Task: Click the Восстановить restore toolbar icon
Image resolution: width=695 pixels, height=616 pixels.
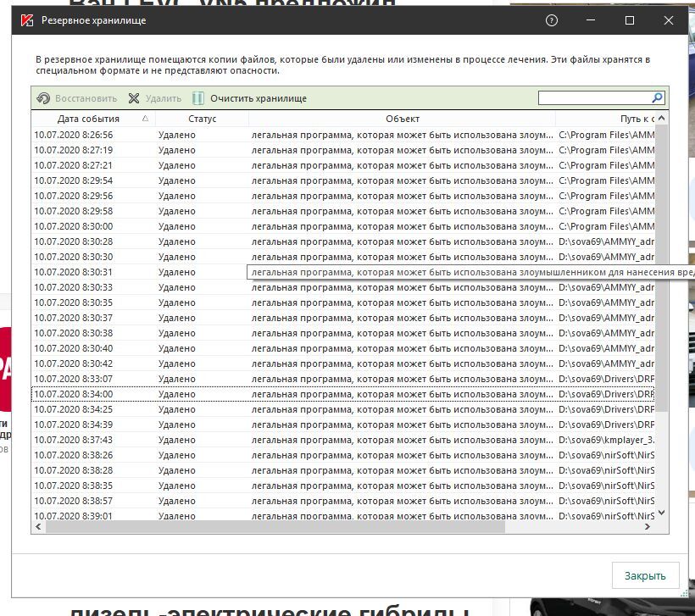Action: [x=44, y=98]
